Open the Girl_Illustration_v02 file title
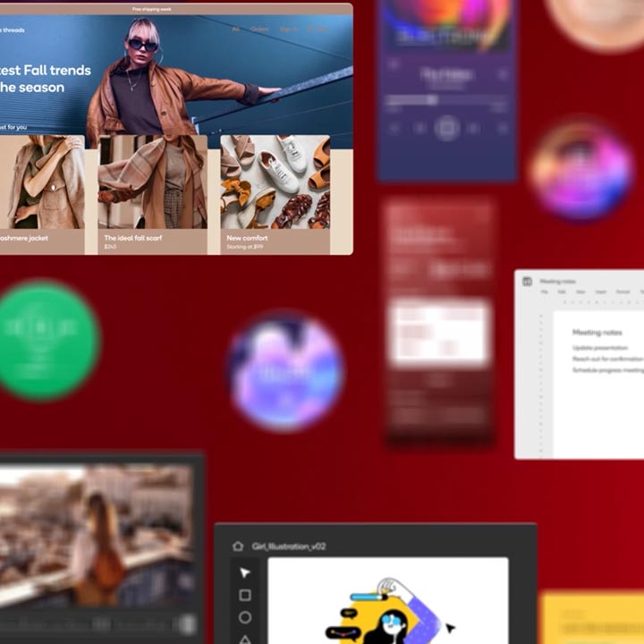The image size is (644, 644). click(x=289, y=547)
